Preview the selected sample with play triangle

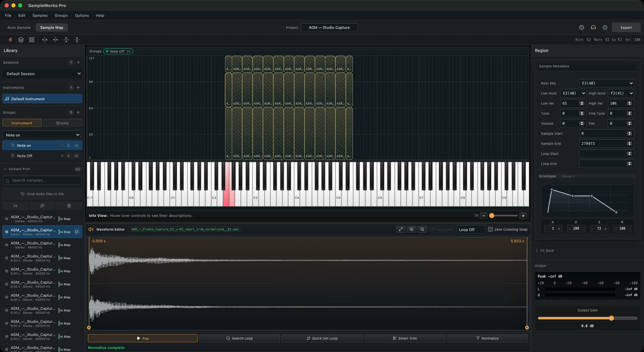77,232
